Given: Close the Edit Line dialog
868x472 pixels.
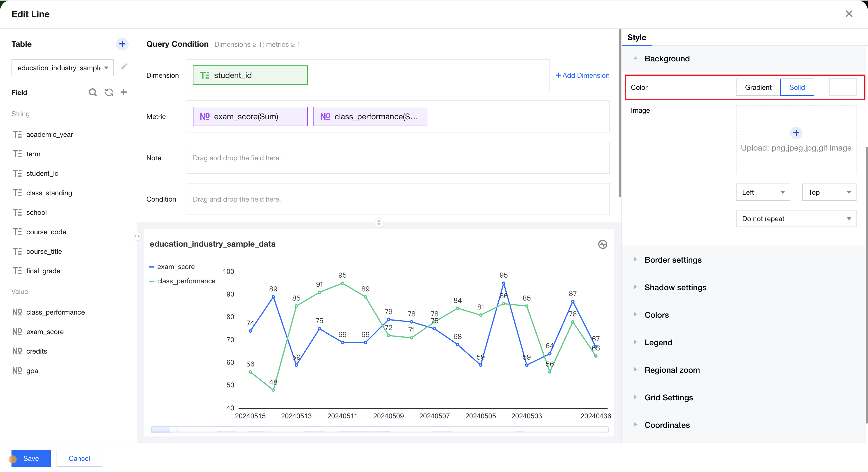Looking at the screenshot, I should click(849, 14).
